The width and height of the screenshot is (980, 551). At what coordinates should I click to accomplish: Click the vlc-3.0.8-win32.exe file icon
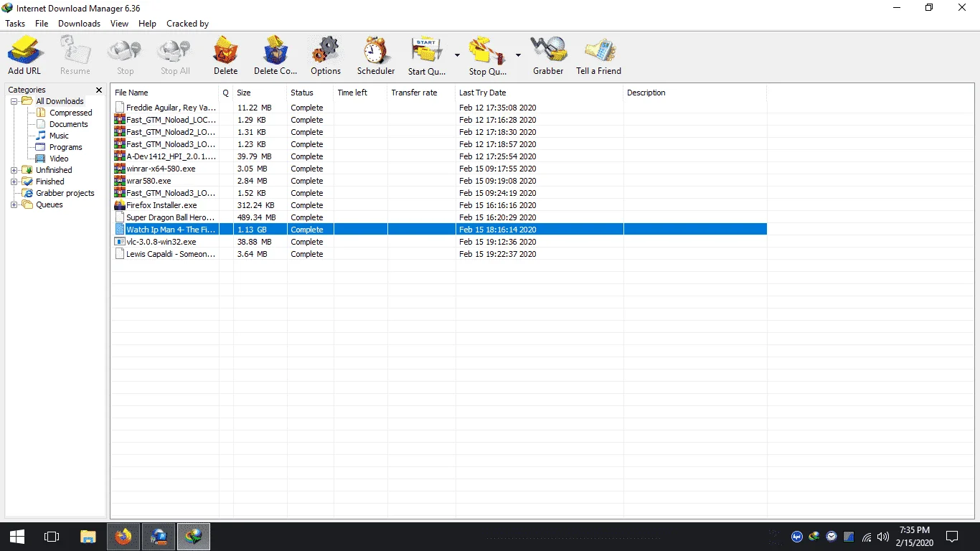tap(120, 242)
